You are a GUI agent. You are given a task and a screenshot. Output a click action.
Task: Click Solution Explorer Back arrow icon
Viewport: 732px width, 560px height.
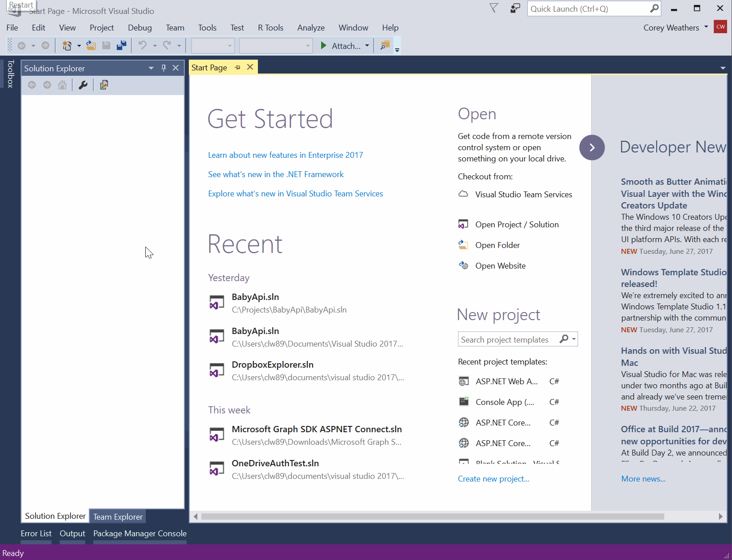click(32, 85)
